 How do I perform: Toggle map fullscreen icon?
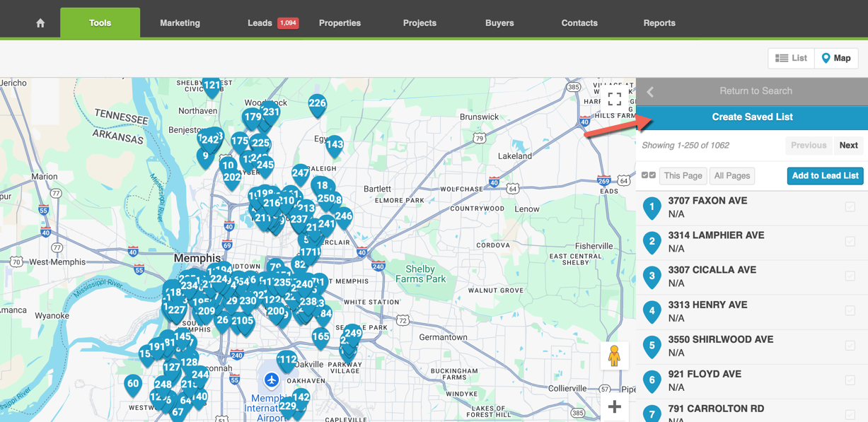[x=615, y=98]
